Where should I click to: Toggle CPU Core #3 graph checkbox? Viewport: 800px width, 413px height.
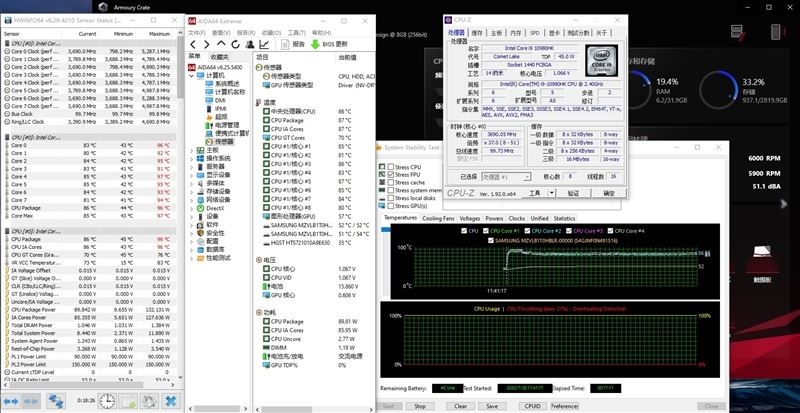568,231
